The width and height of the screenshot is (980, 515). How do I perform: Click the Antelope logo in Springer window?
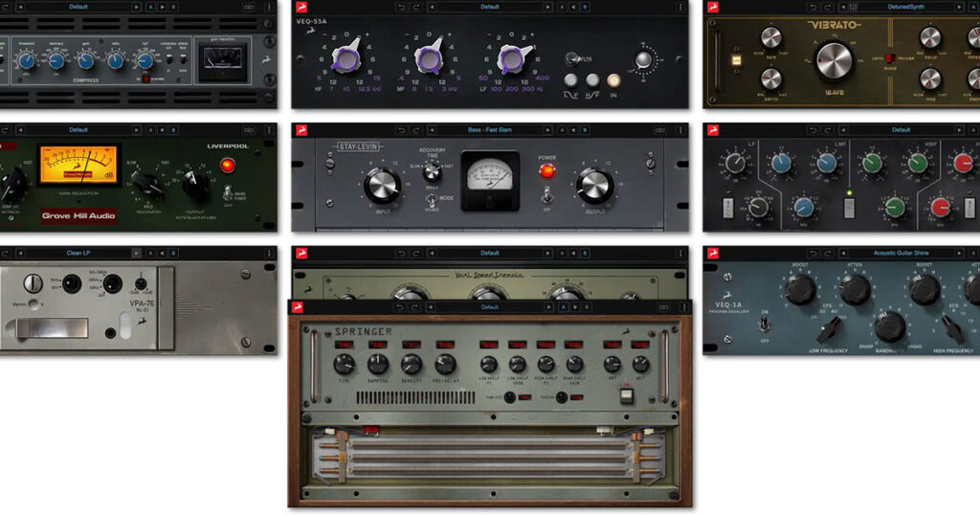click(299, 307)
